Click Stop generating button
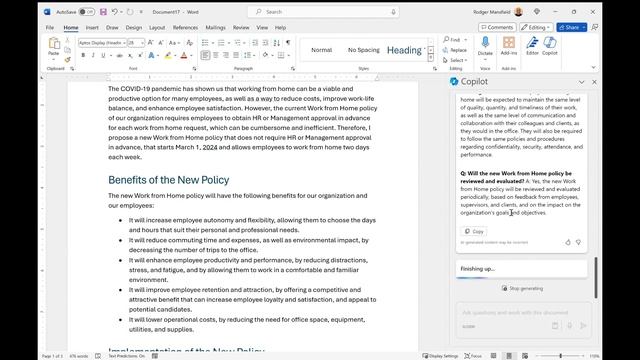The width and height of the screenshot is (640, 360). point(522,289)
